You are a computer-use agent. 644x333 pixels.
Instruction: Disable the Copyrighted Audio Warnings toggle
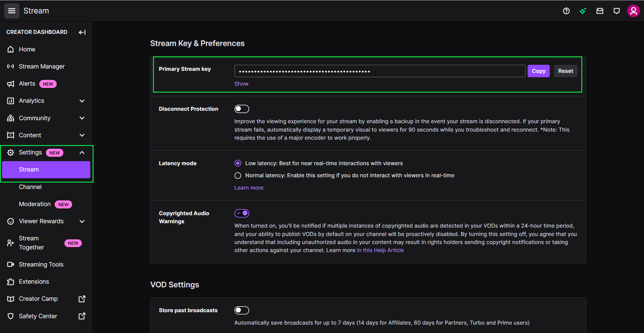pos(241,213)
